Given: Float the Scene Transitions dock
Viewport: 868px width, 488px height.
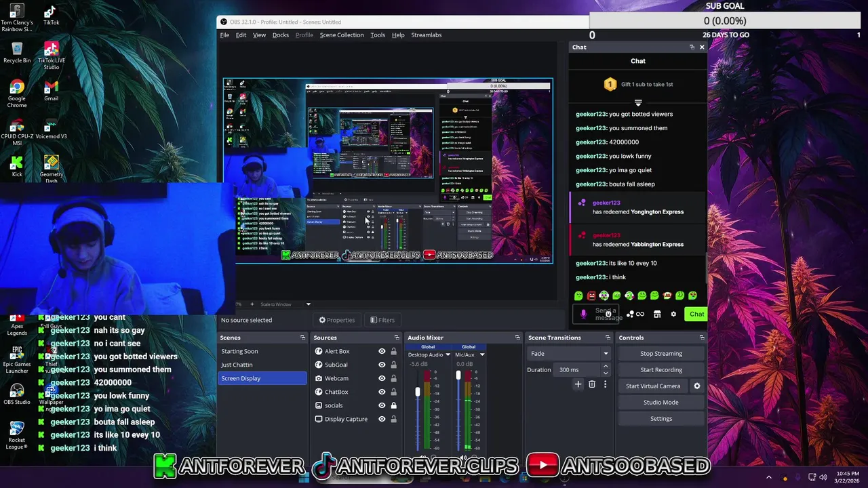Looking at the screenshot, I should click(x=608, y=338).
